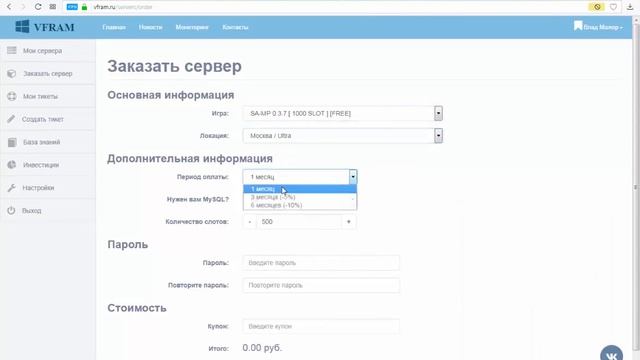Click the Мои сервера sidebar icon
Screen dimensions: 640x360
tap(11, 51)
